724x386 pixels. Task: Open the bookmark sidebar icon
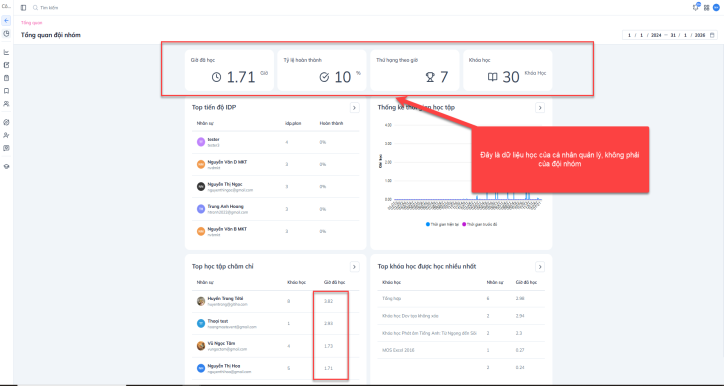(6, 91)
